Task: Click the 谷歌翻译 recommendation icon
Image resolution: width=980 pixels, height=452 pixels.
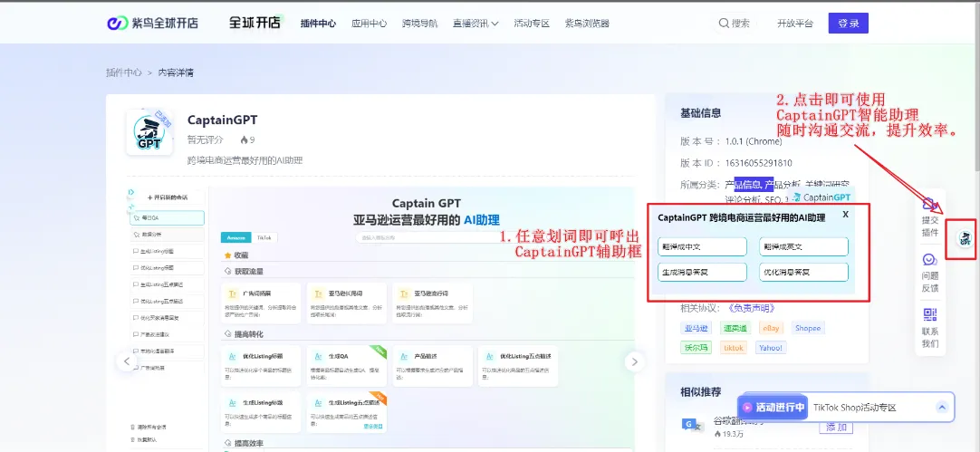Action: (693, 425)
